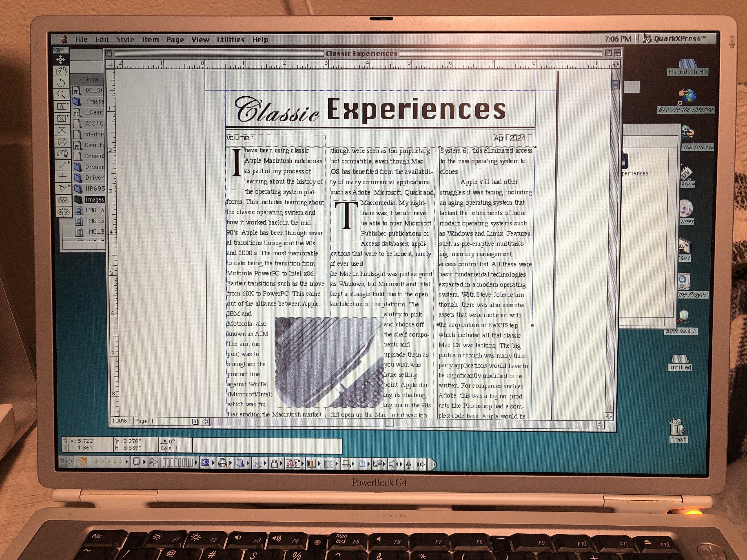
Task: Click the control strip left scroll arrow
Action: tap(70, 461)
